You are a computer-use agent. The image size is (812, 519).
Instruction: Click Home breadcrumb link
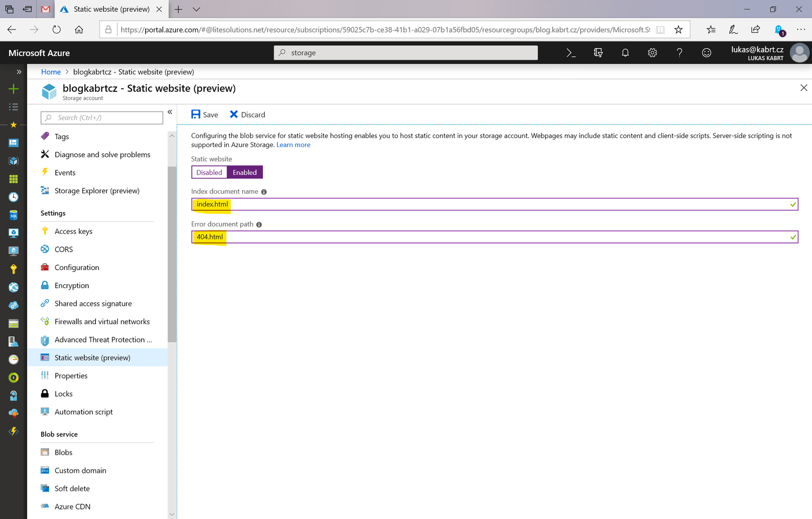coord(51,72)
